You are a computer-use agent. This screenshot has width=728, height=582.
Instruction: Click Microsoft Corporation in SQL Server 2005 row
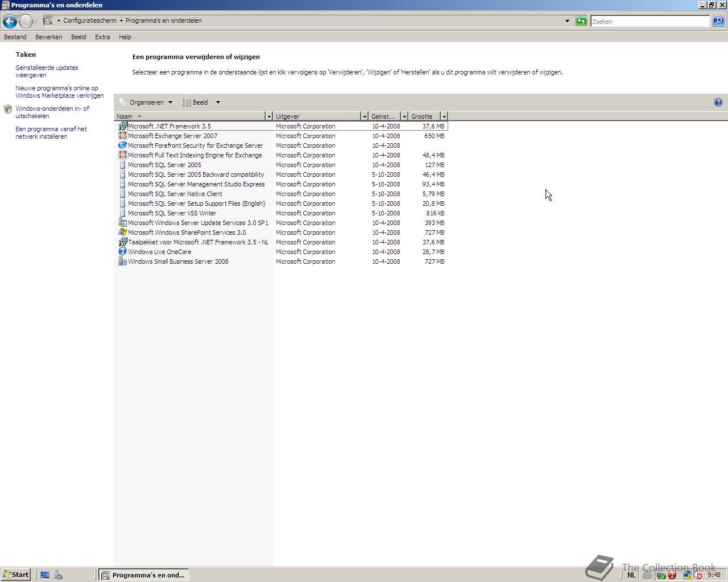[x=305, y=165]
